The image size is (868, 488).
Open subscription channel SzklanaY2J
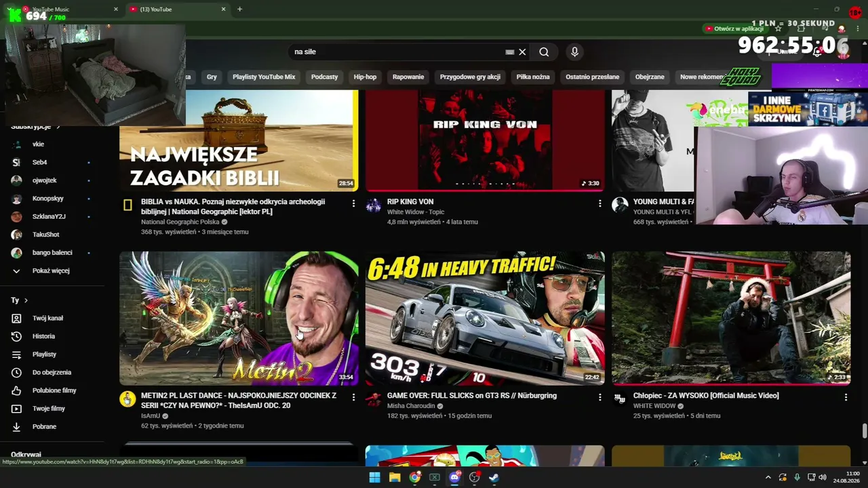[x=49, y=216]
